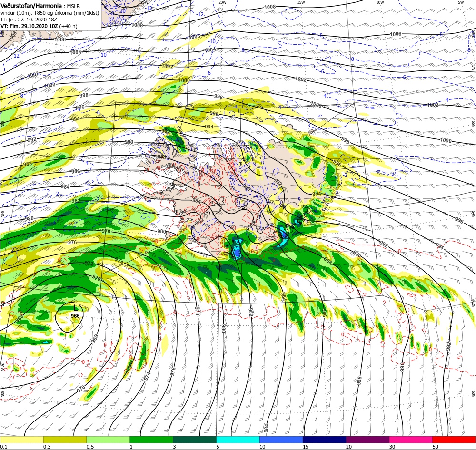The image size is (476, 450).
Task: Select the green 1–3 precipitation swatch
Action: coord(151,440)
